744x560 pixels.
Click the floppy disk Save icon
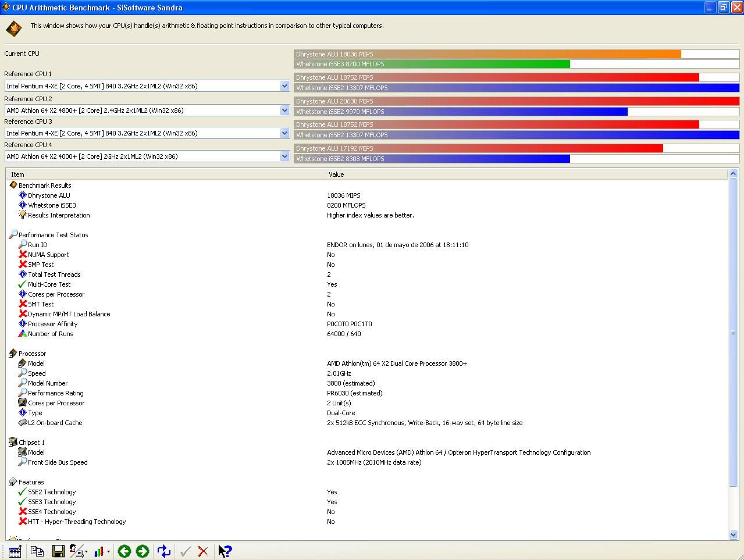tap(58, 551)
